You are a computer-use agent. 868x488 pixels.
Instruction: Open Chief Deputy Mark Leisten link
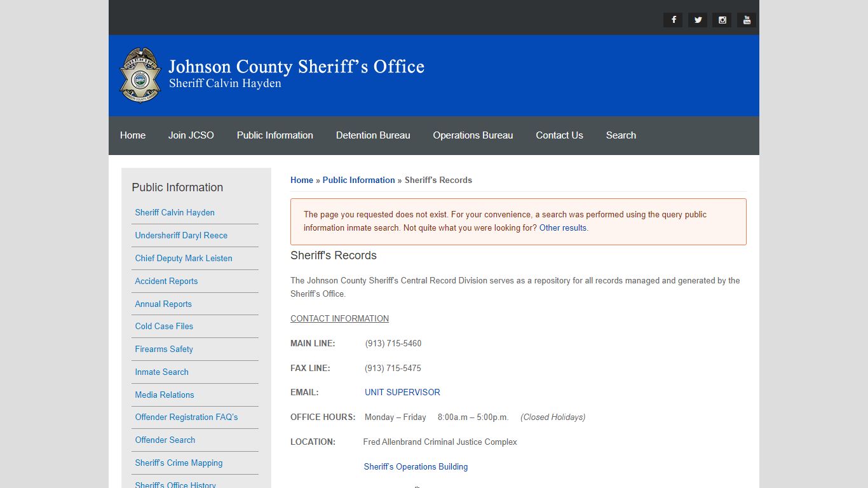click(x=184, y=258)
